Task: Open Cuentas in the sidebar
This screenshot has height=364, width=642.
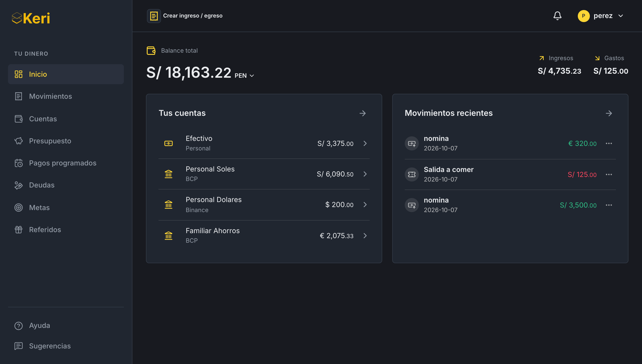Action: 66,119
